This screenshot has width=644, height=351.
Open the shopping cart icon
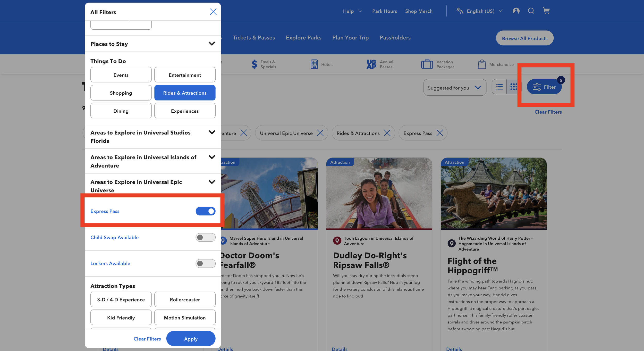(x=546, y=11)
